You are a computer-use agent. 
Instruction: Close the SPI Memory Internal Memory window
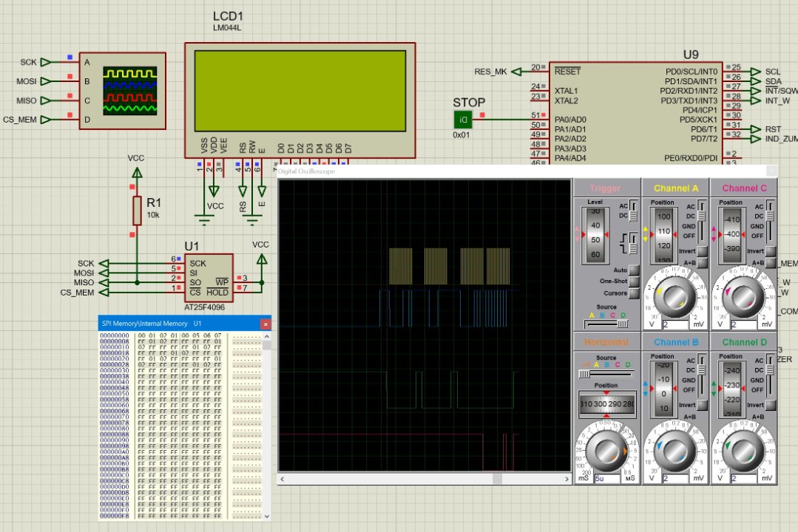(x=266, y=324)
